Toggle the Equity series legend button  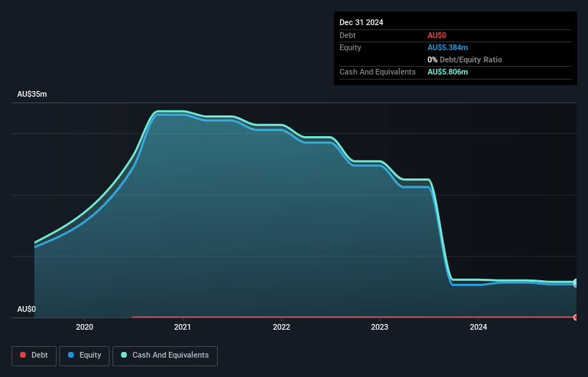pos(85,355)
